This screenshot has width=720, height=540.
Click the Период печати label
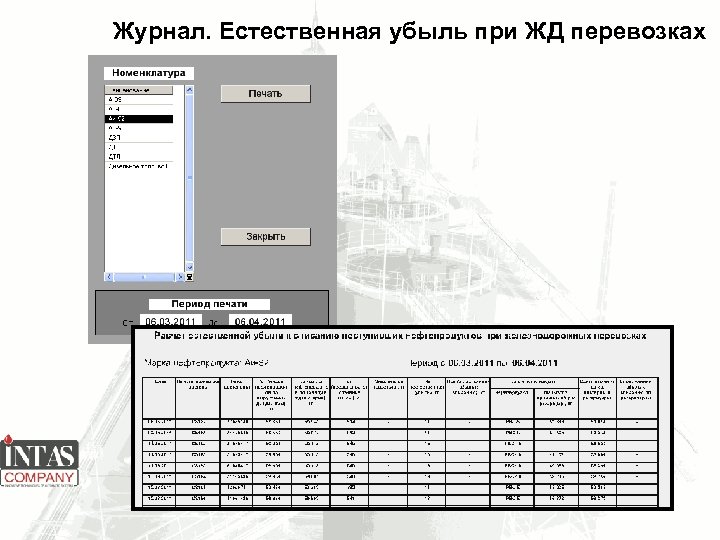coord(209,304)
